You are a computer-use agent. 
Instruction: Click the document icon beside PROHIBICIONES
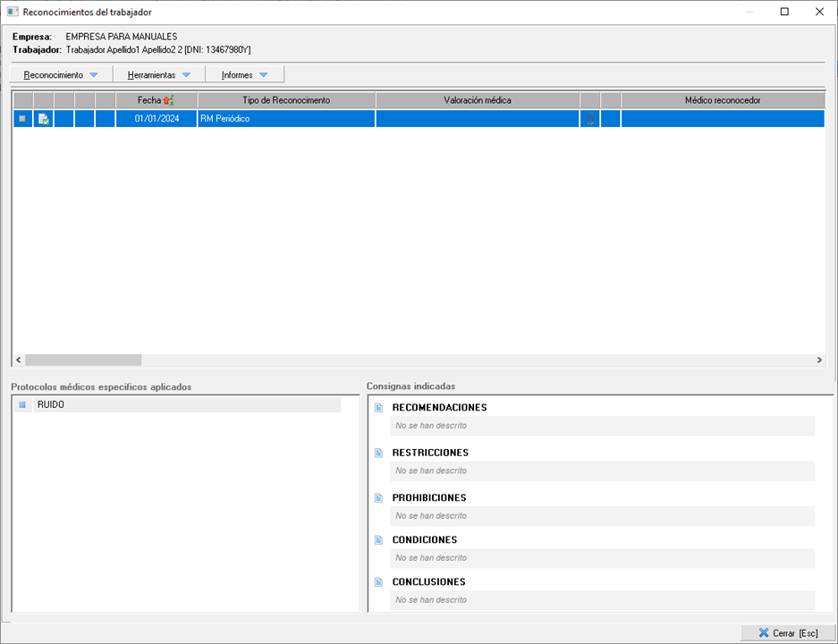tap(378, 497)
